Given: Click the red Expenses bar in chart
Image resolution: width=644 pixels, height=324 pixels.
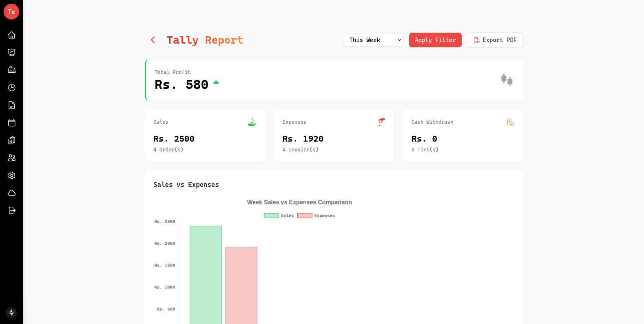Looking at the screenshot, I should 241,286.
